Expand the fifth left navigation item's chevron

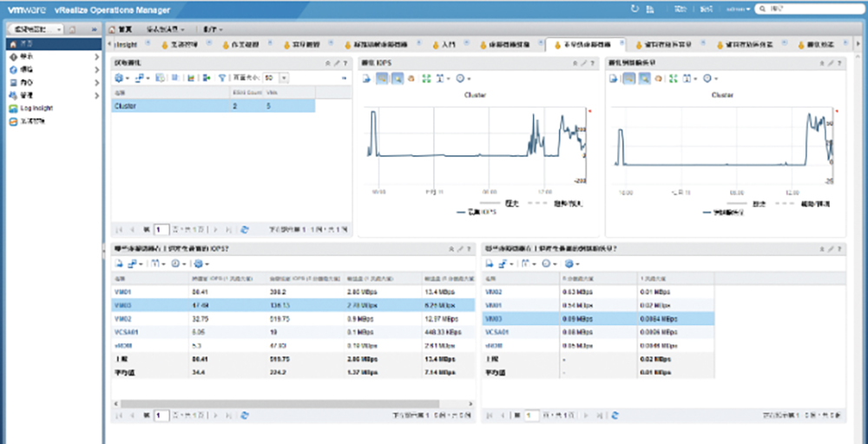point(97,95)
